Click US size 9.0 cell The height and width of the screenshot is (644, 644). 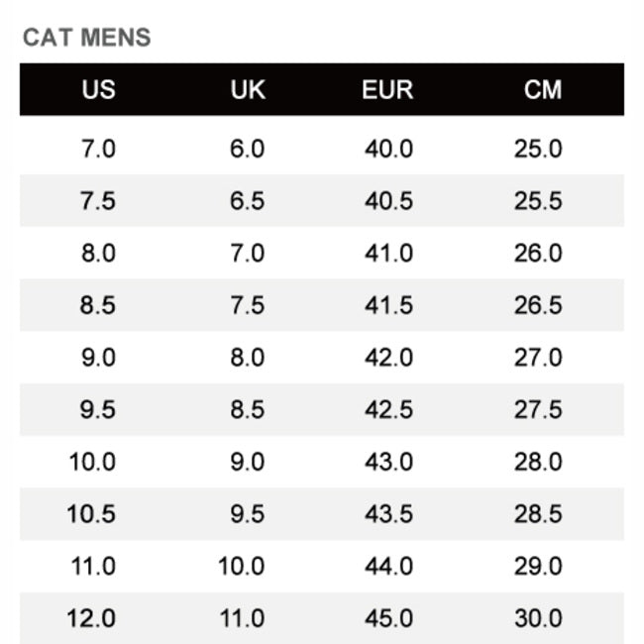tap(98, 358)
